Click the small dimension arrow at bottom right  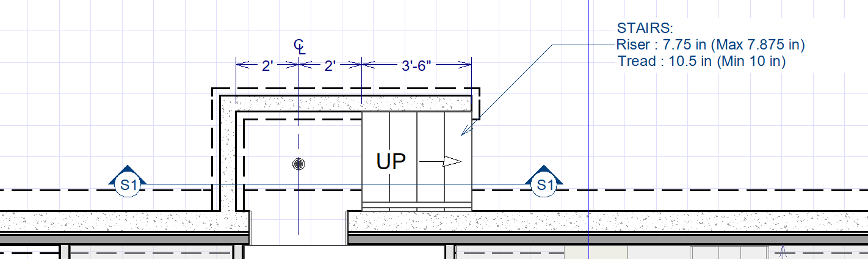tap(783, 250)
